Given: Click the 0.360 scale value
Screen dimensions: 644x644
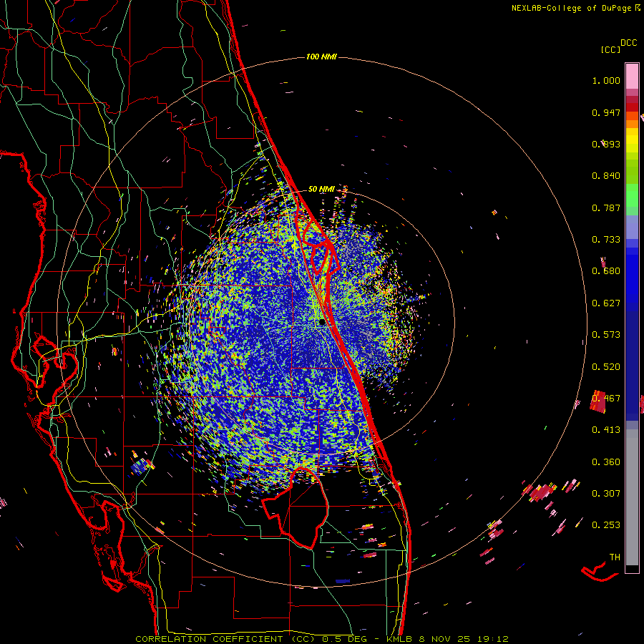Looking at the screenshot, I should tap(606, 462).
